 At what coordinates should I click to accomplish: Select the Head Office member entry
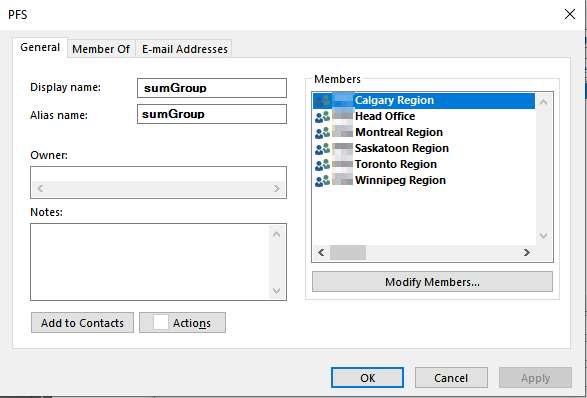[x=424, y=116]
